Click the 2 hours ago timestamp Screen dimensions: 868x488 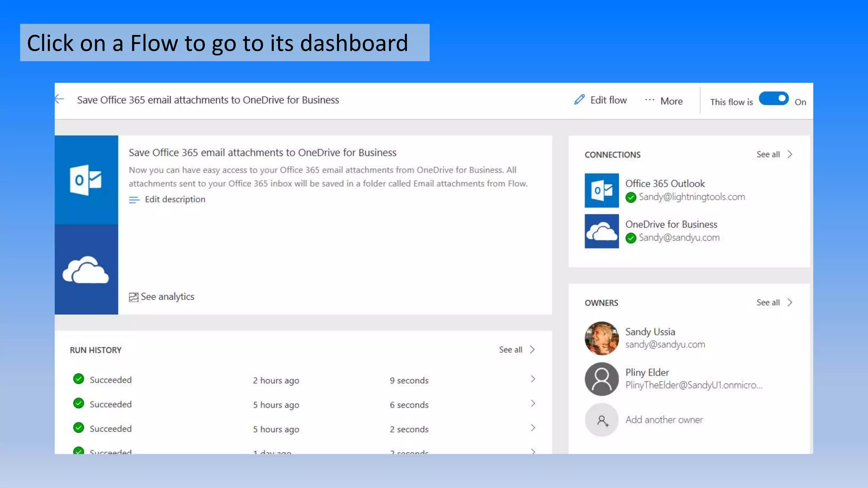(276, 380)
